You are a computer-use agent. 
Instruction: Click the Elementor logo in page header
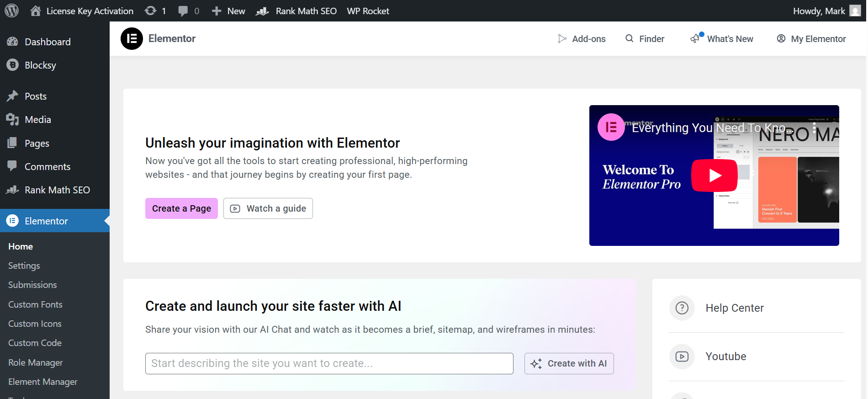tap(132, 38)
